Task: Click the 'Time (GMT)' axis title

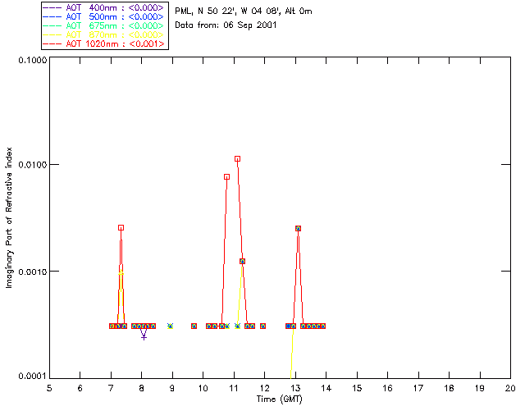Action: 280,399
